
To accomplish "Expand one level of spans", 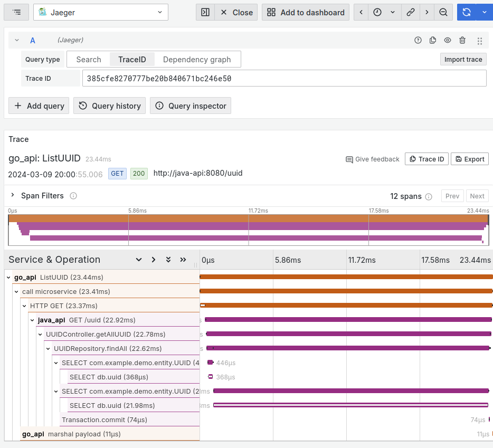I will (154, 260).
